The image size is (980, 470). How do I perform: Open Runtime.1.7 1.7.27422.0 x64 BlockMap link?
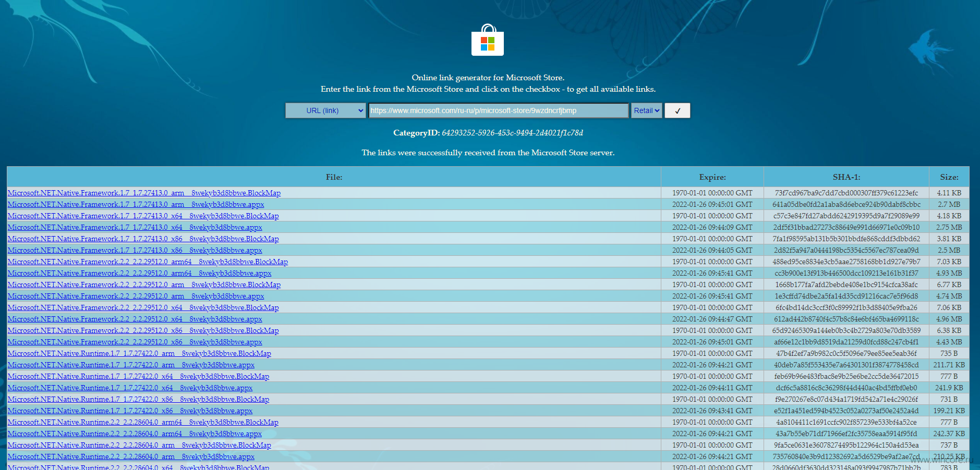point(138,376)
